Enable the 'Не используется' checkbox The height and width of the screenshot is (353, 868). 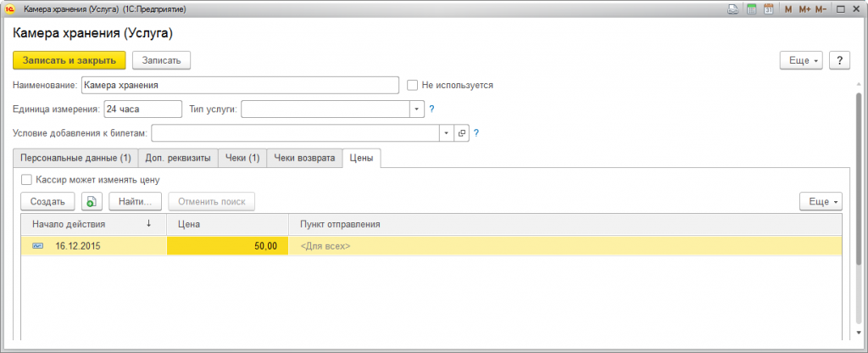tap(413, 85)
